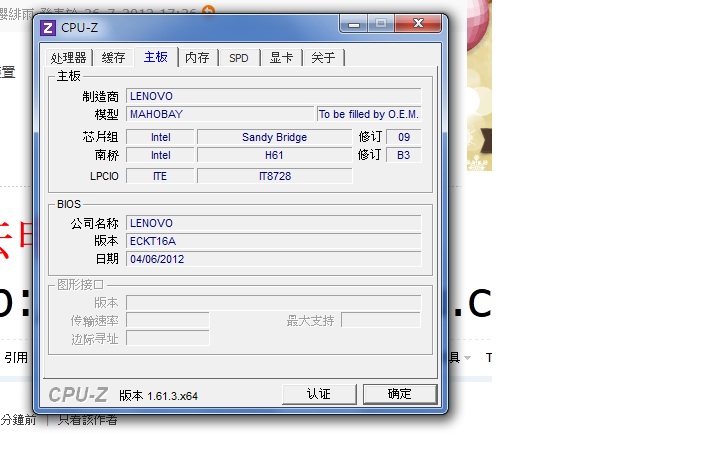
Task: Switch to the 显卡 tab
Action: (x=281, y=58)
